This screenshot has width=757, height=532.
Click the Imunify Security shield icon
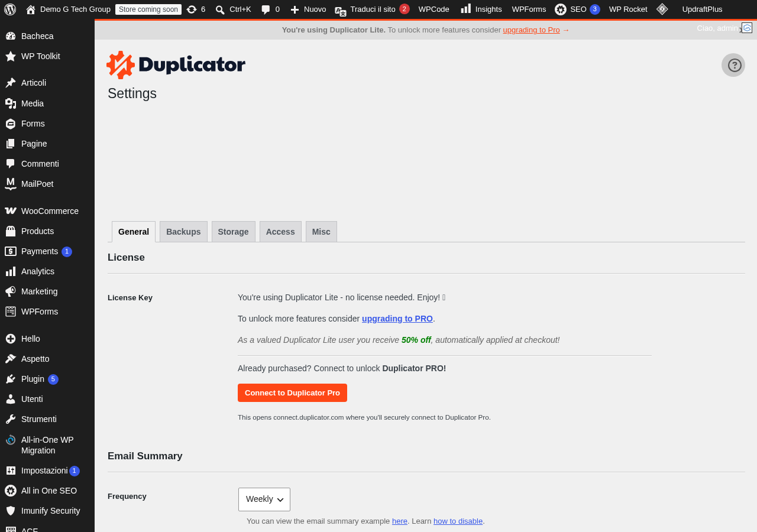point(11,511)
